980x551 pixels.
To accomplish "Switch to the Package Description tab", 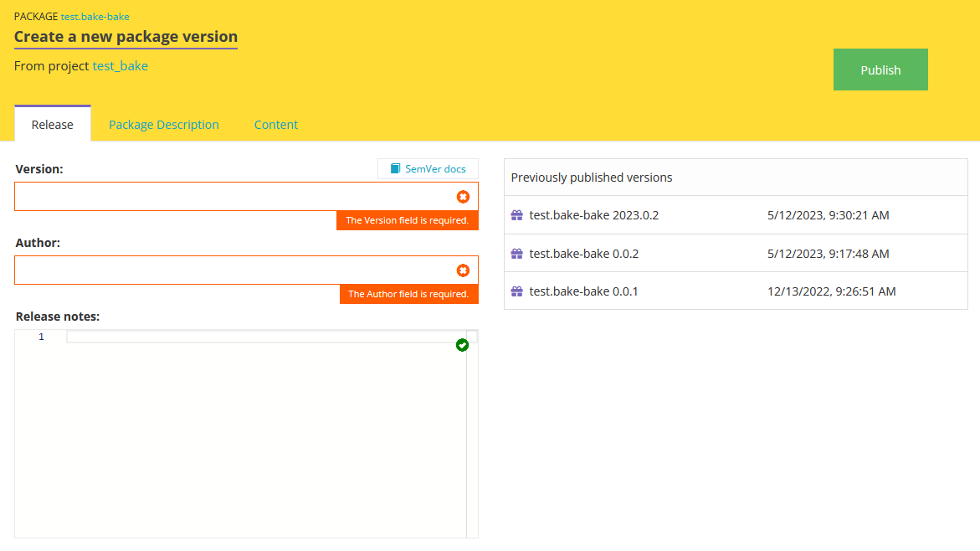I will click(164, 125).
